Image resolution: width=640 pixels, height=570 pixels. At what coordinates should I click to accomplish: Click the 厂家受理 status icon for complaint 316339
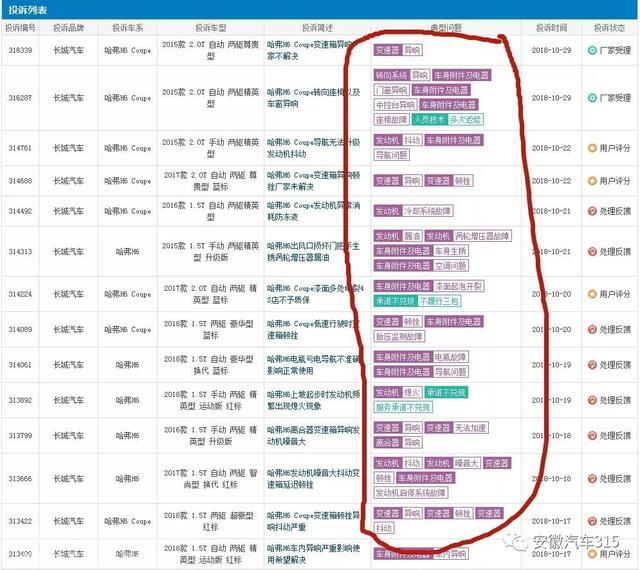[x=592, y=50]
